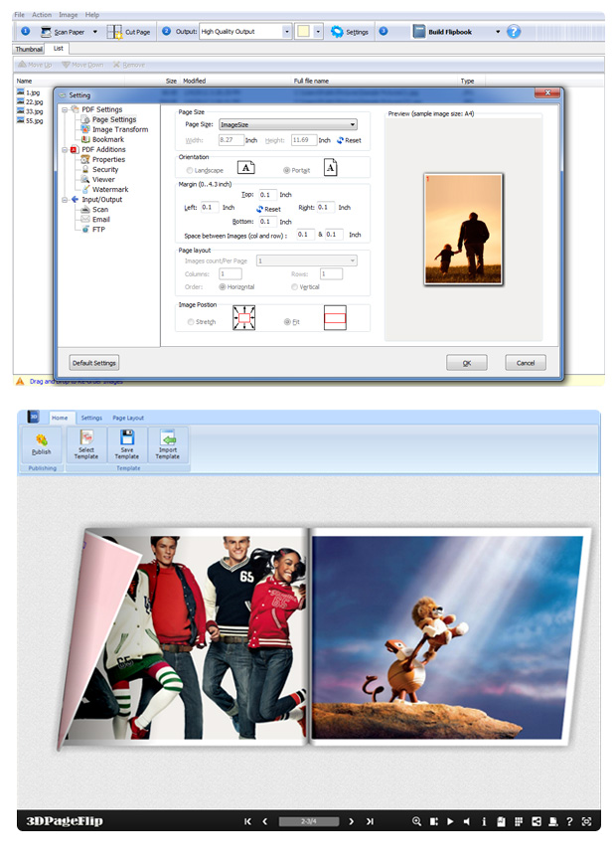The image size is (616, 865).
Task: Click the print icon in the viewer bar
Action: [x=553, y=821]
